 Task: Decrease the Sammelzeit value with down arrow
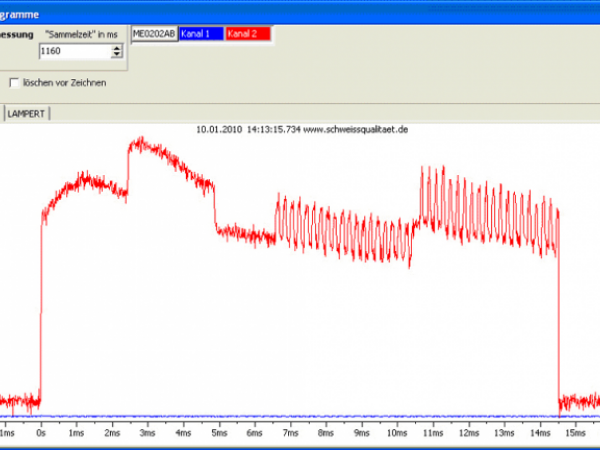click(x=118, y=54)
